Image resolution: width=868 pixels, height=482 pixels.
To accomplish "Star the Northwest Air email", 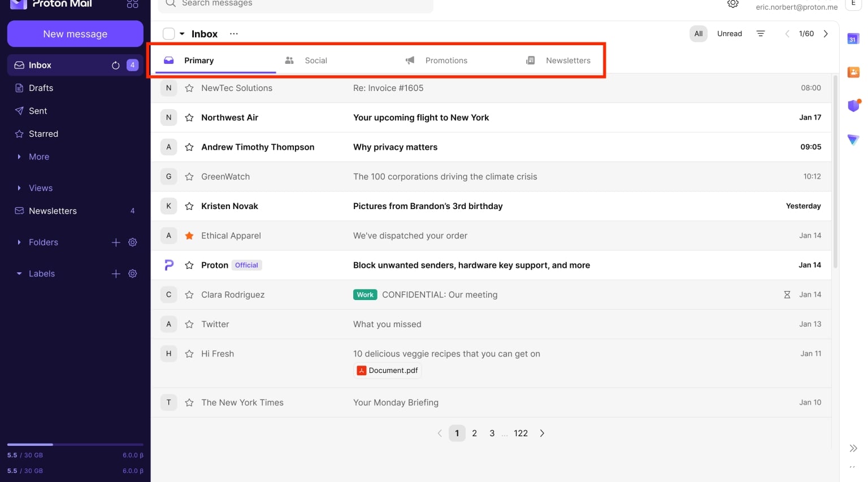I will pos(189,118).
